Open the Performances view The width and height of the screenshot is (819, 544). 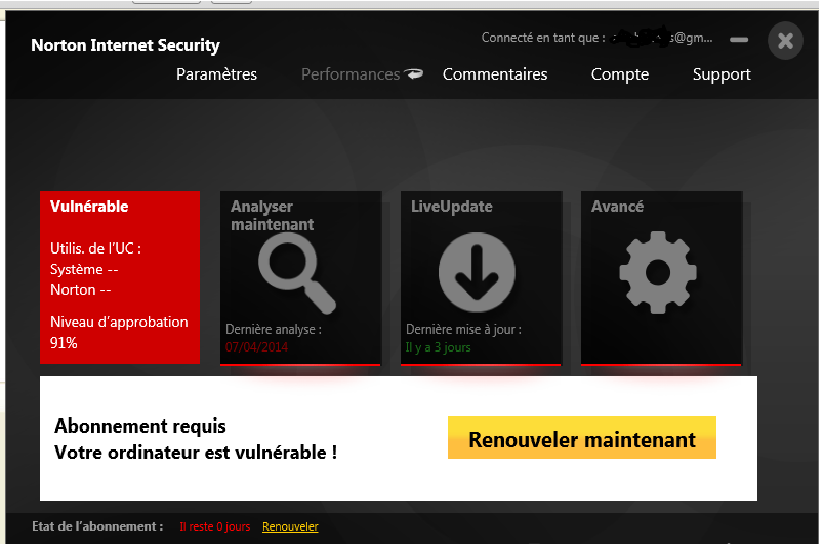(350, 75)
